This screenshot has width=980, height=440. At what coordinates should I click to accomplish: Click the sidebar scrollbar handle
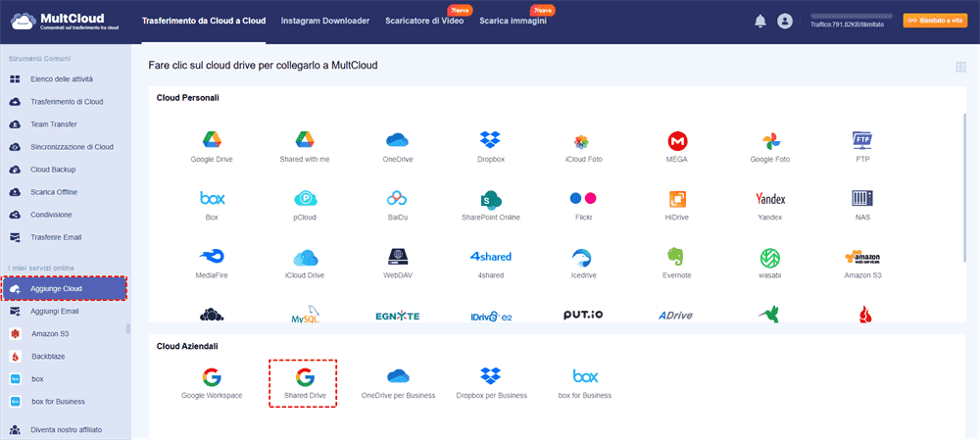(128, 328)
